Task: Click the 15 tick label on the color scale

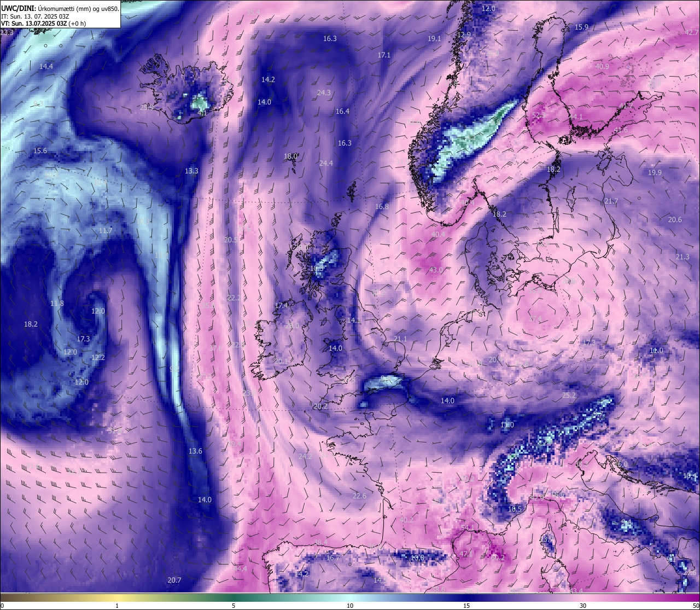Action: 466,606
